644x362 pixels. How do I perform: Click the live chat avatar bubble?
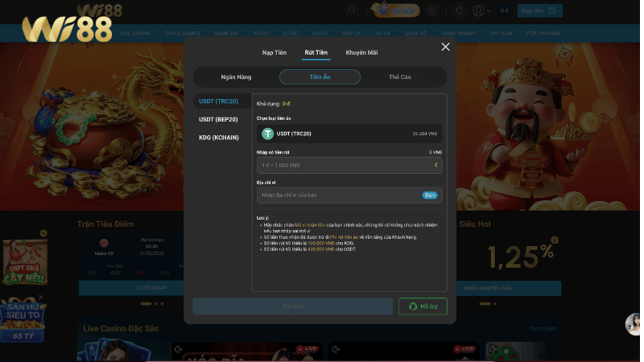(x=633, y=323)
